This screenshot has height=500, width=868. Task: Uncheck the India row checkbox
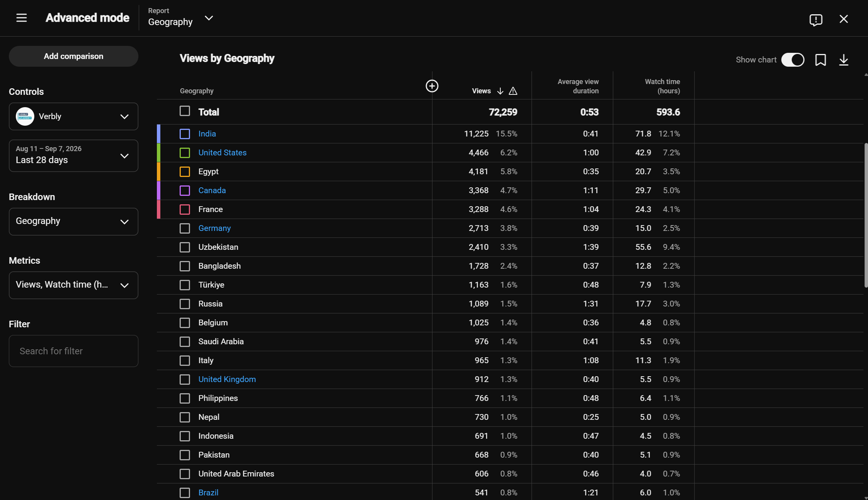pos(185,134)
